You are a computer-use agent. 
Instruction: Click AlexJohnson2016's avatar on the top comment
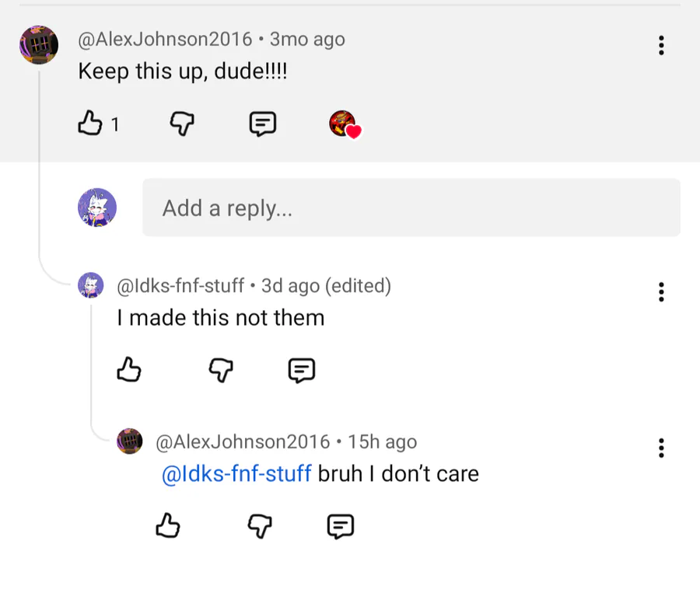39,44
